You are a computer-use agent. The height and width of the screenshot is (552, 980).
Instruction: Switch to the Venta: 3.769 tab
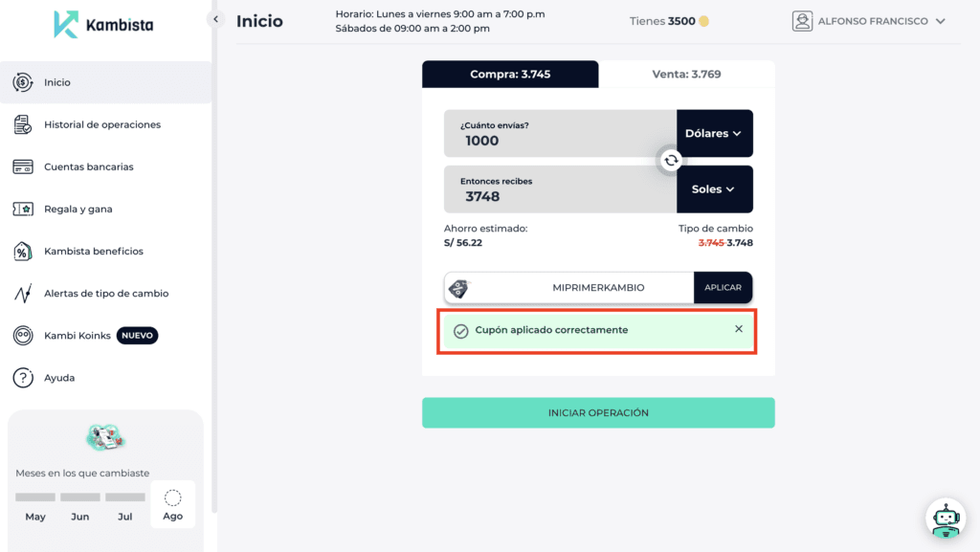coord(686,75)
